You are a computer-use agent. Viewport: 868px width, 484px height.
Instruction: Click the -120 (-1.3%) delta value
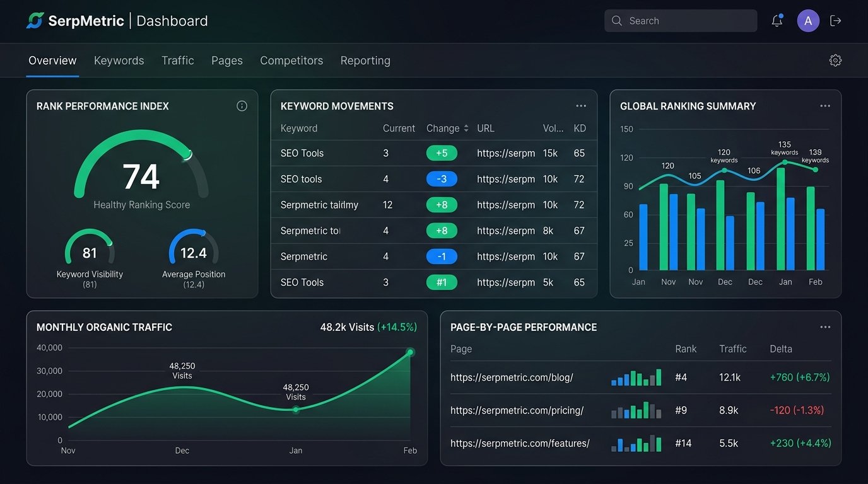point(797,410)
